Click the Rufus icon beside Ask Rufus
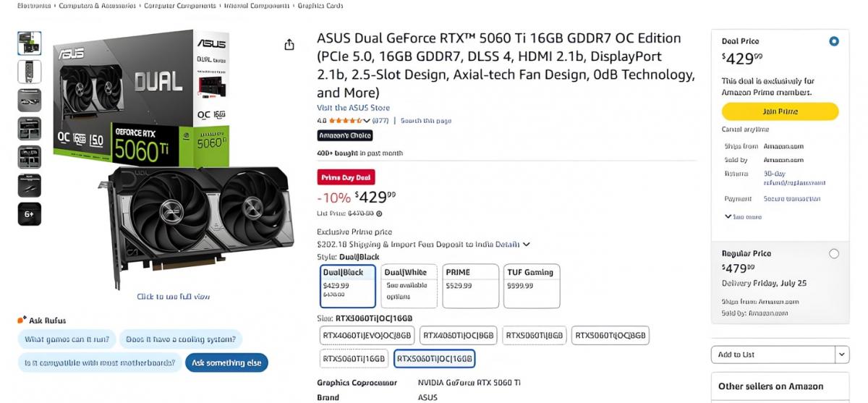868x403 pixels. coord(22,321)
